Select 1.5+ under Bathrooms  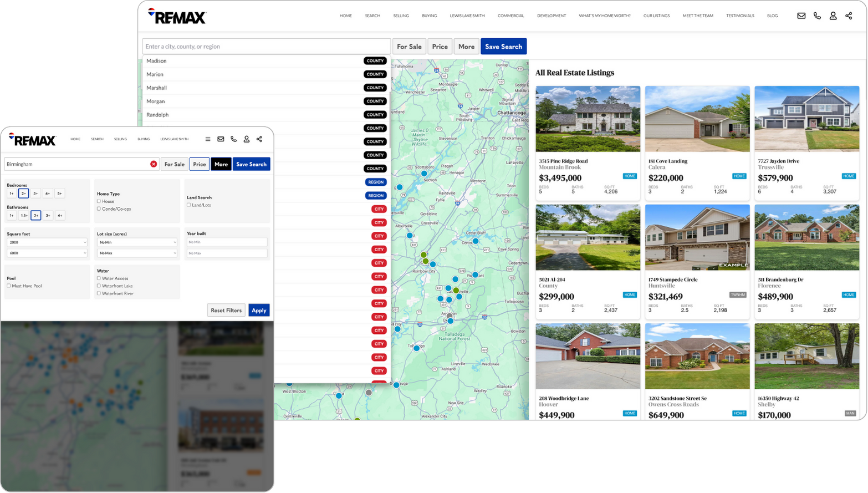point(24,215)
